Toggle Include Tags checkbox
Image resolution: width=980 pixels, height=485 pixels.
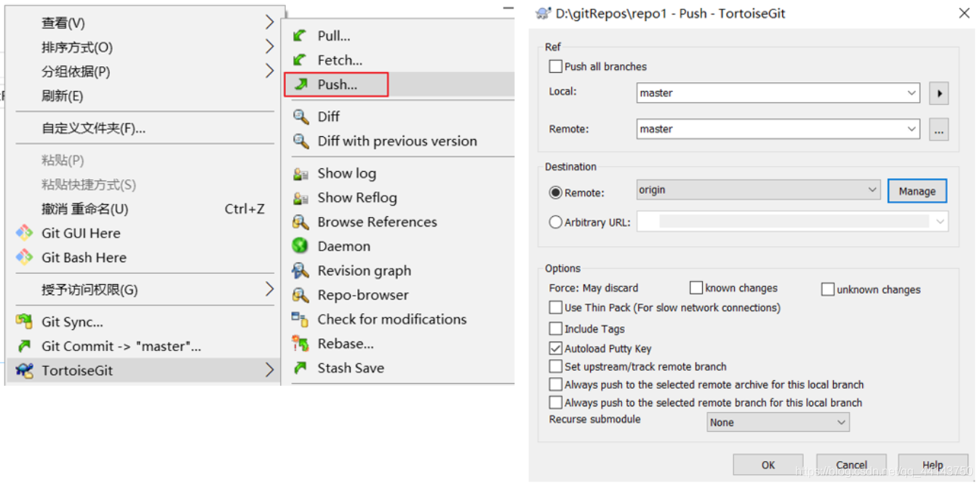coord(556,328)
